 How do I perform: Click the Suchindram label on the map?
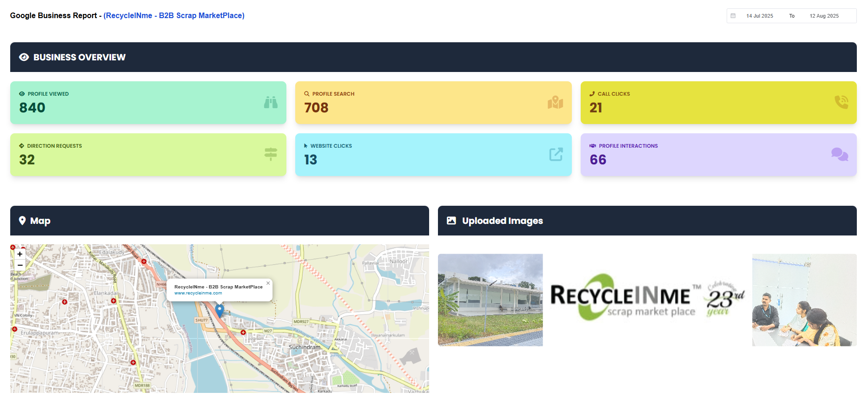pos(305,347)
